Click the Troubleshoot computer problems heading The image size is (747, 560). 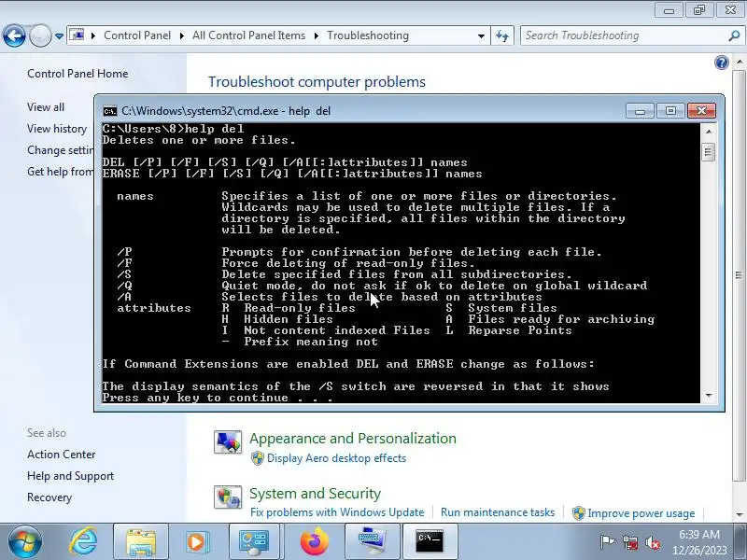[x=317, y=82]
